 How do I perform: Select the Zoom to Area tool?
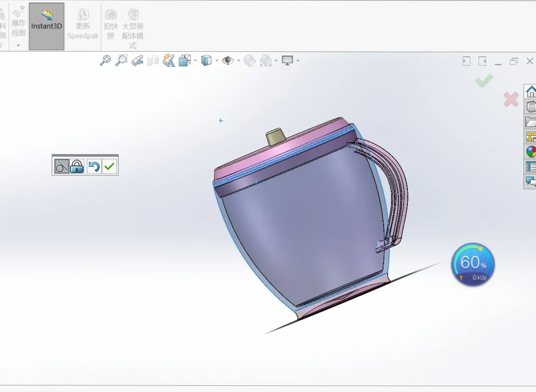coord(121,61)
